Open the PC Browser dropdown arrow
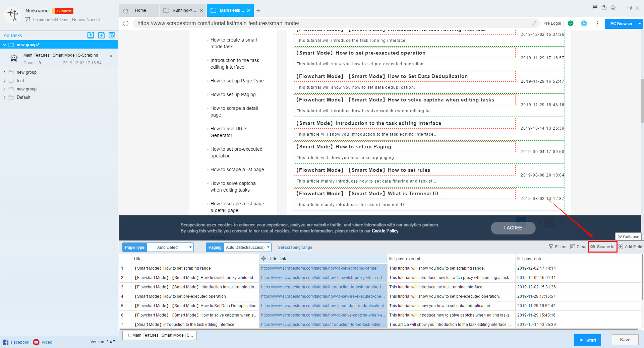Screen dimensions: 644x348 [x=640, y=24]
